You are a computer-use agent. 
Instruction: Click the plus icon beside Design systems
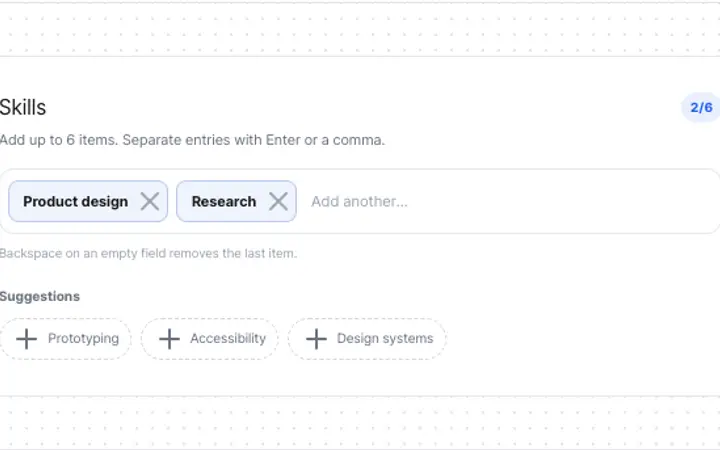pyautogui.click(x=316, y=339)
